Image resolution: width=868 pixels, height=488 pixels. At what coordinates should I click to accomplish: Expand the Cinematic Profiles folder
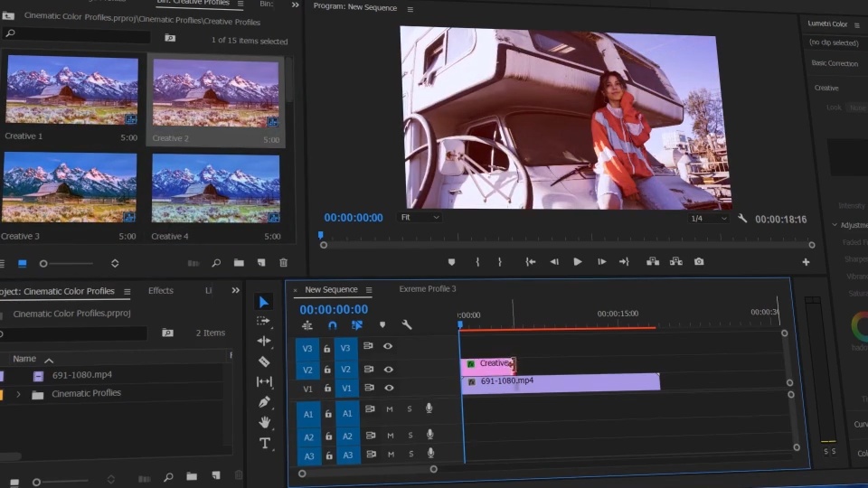point(18,395)
